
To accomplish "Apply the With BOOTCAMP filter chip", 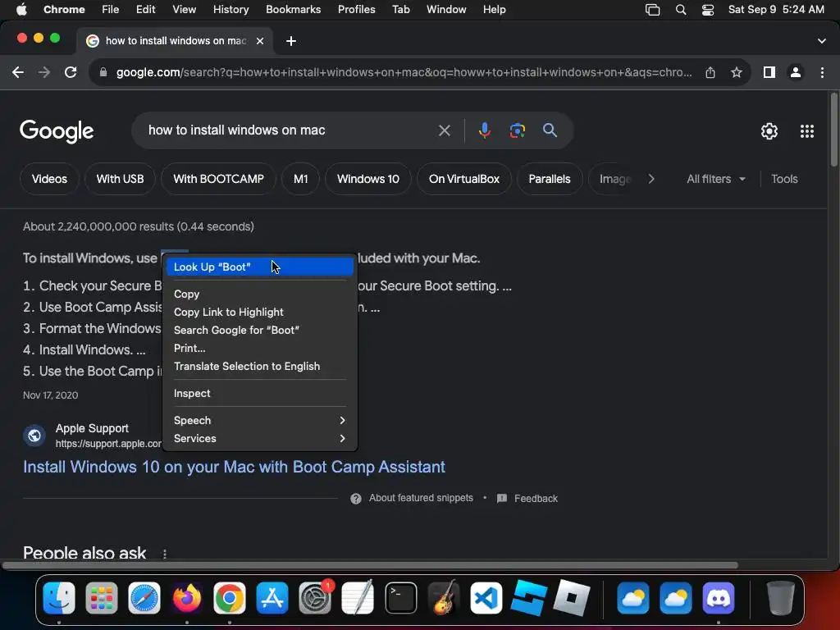I will click(218, 179).
